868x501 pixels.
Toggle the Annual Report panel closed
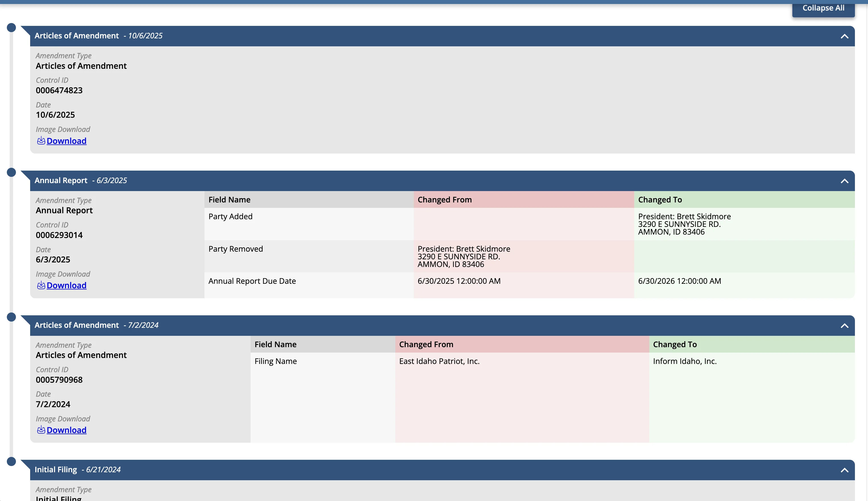click(844, 181)
